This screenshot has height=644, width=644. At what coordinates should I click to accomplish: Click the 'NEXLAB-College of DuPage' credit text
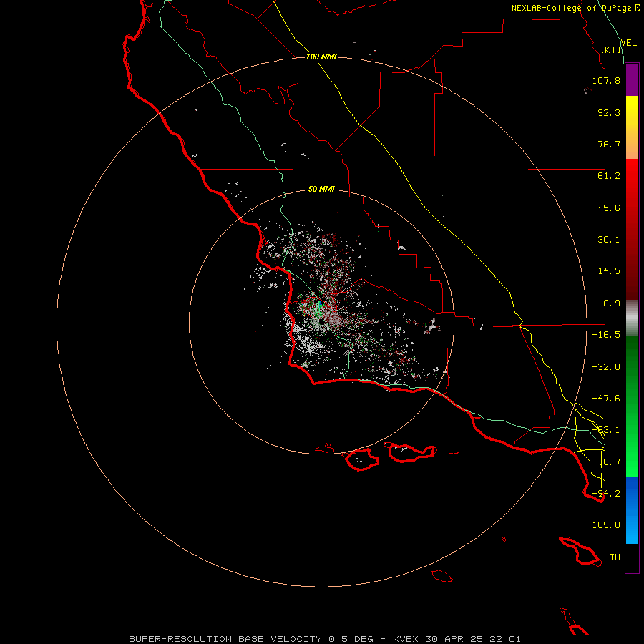571,8
